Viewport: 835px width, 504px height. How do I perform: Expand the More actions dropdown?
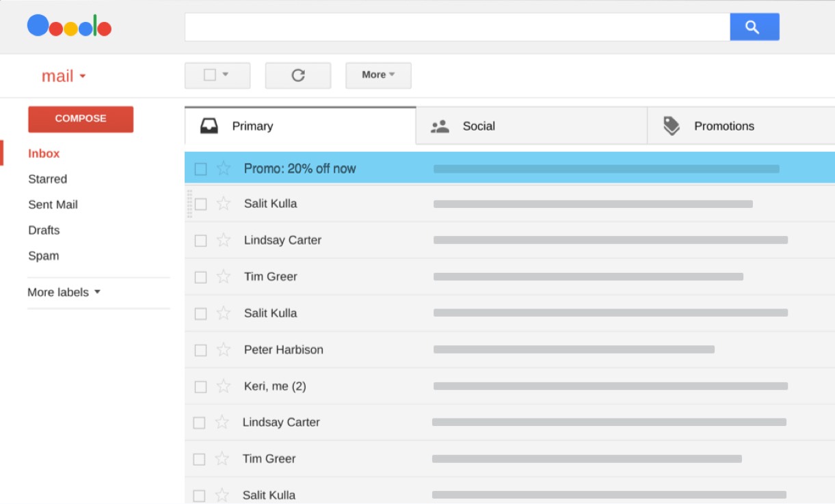(x=378, y=75)
